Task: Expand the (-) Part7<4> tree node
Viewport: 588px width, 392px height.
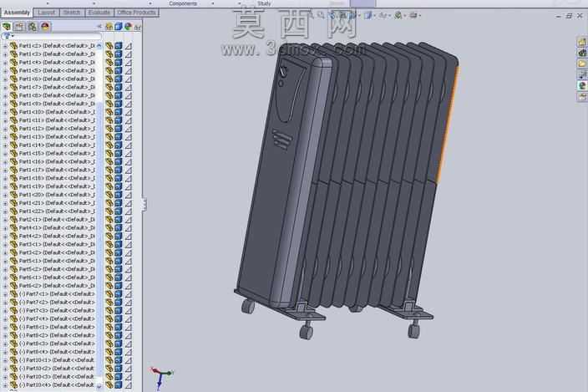Action: [5, 319]
